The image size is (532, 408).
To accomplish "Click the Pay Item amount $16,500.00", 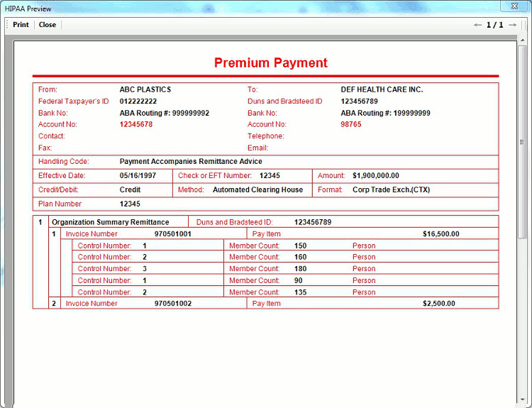I will coord(440,233).
